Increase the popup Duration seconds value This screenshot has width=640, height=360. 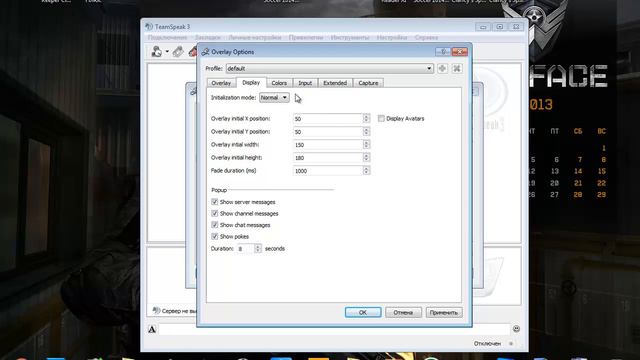click(258, 247)
